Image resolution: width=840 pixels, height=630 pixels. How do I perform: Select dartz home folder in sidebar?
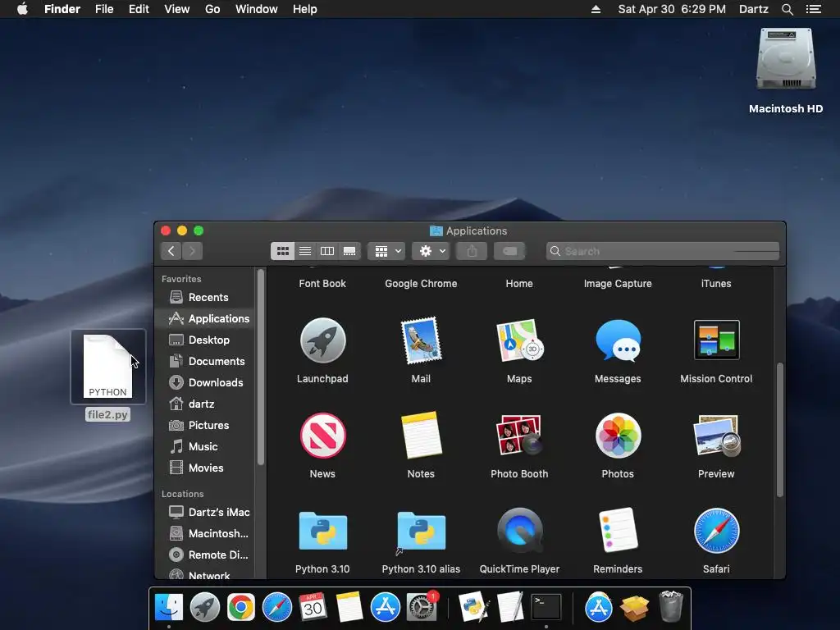click(x=206, y=404)
